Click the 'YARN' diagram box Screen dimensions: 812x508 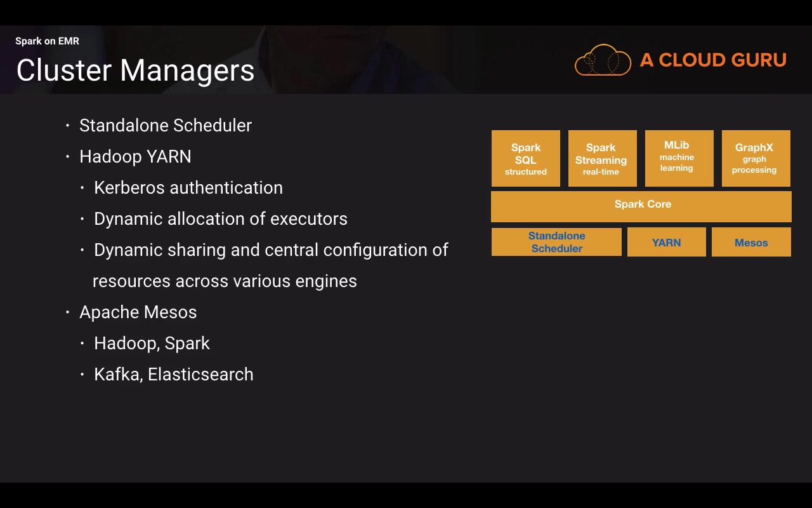click(x=667, y=242)
